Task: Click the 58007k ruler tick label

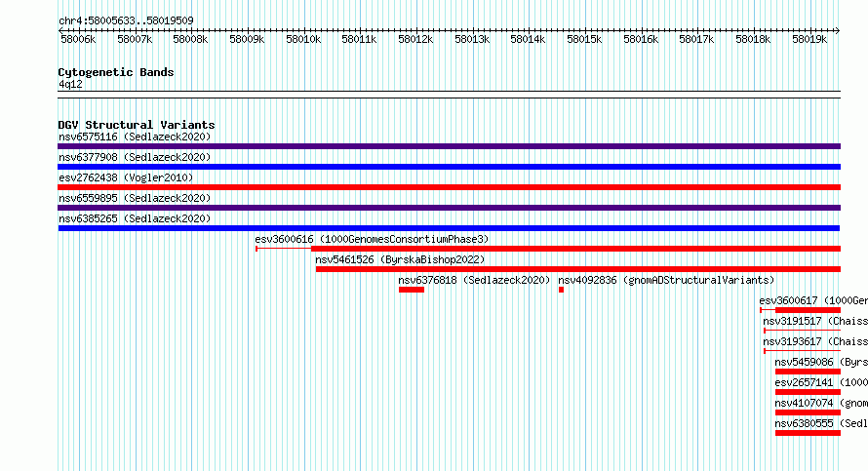Action: (x=135, y=39)
